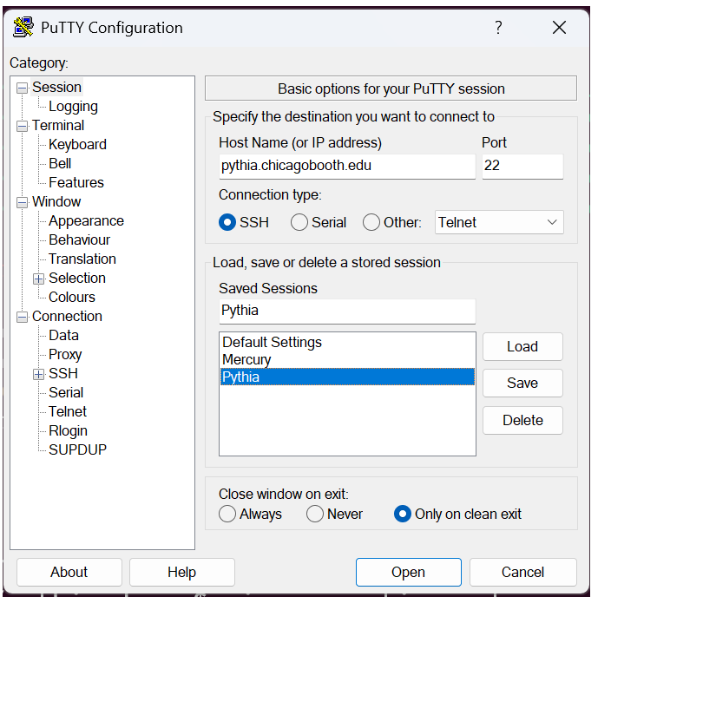The image size is (703, 728).
Task: Collapse the Session tree node
Action: (22, 88)
